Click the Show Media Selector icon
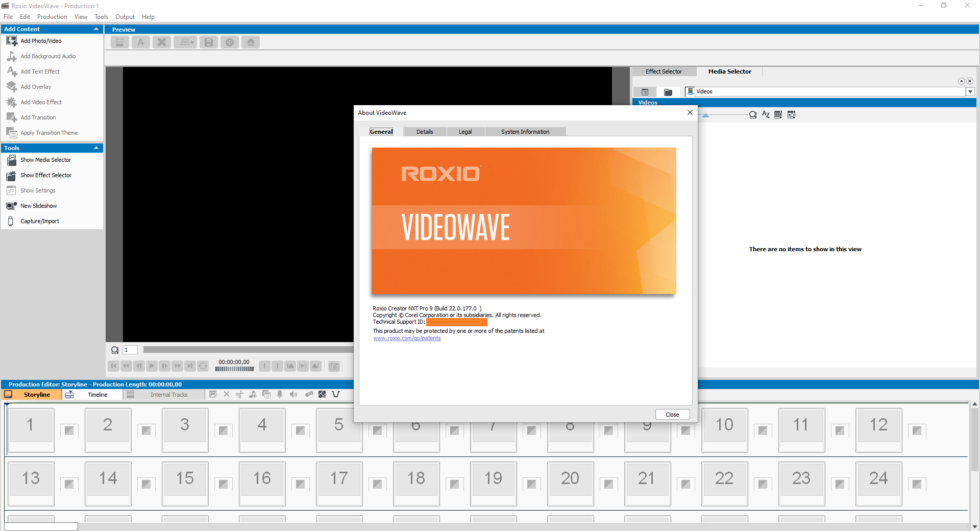This screenshot has width=980, height=531. pyautogui.click(x=11, y=160)
